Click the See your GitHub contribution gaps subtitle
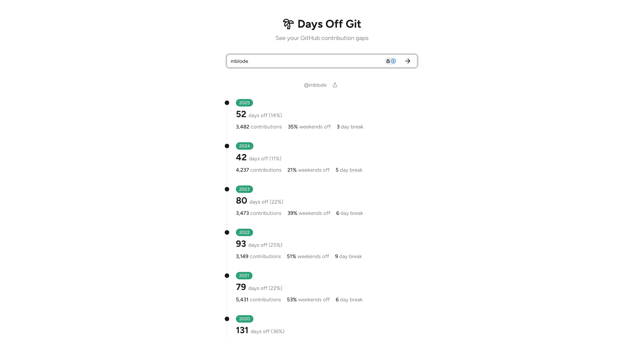 [x=322, y=38]
